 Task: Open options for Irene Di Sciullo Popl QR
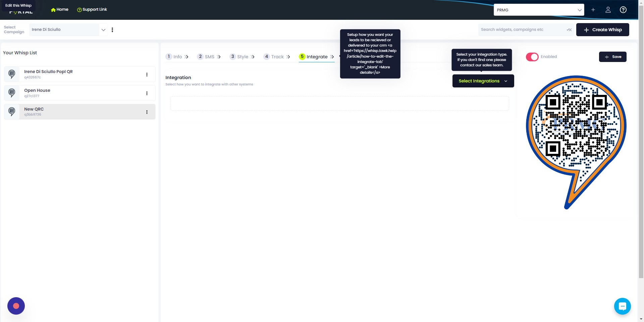[x=147, y=74]
